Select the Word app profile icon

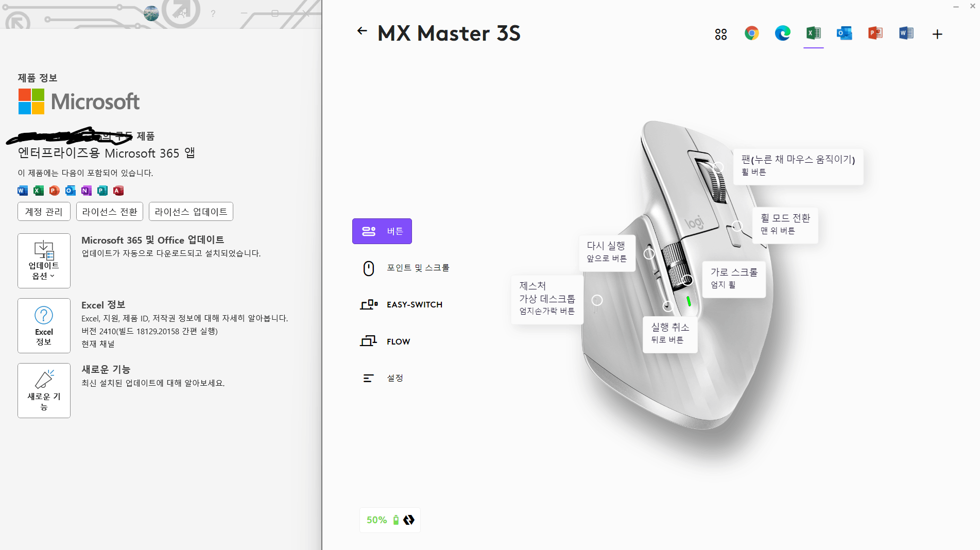coord(906,33)
